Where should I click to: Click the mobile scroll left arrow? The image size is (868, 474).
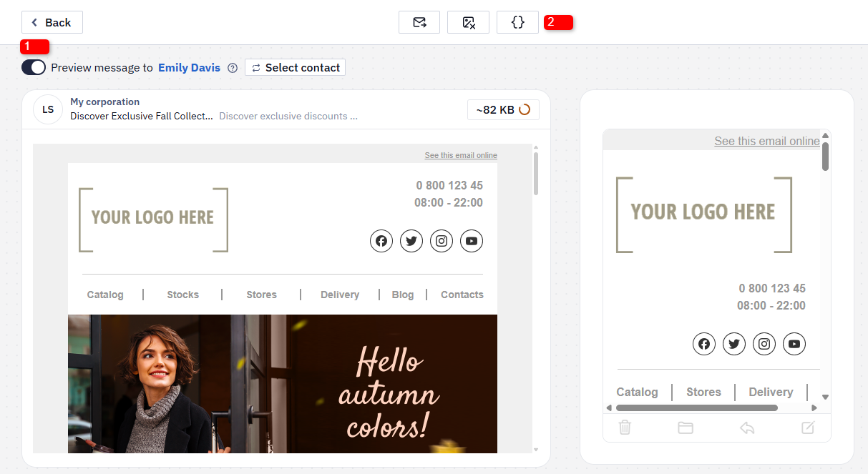(x=609, y=408)
